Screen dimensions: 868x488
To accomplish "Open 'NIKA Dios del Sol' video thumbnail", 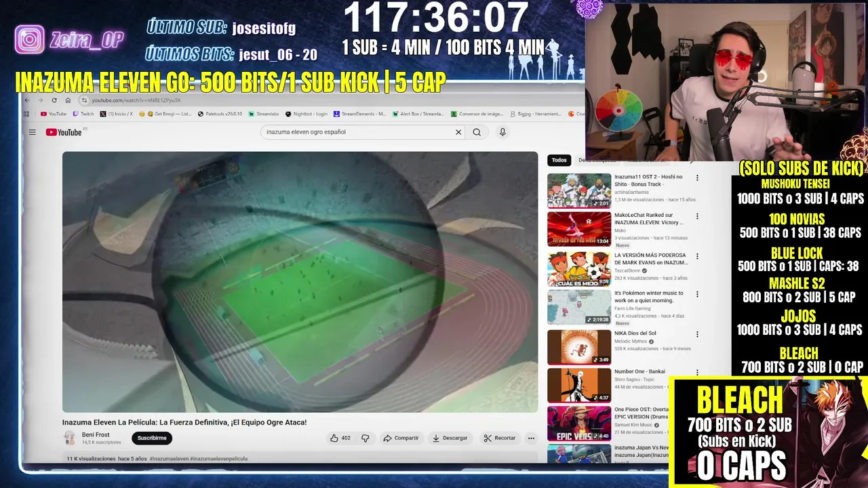I will [579, 347].
